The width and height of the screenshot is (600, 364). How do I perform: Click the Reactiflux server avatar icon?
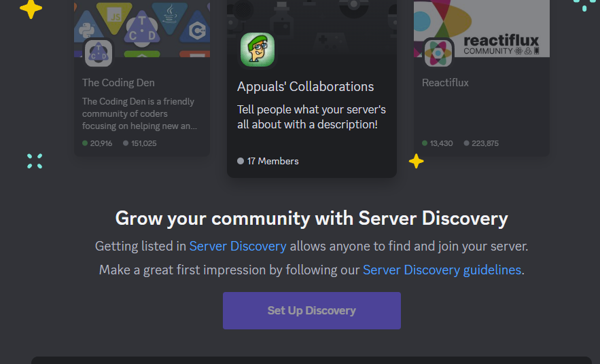[438, 53]
